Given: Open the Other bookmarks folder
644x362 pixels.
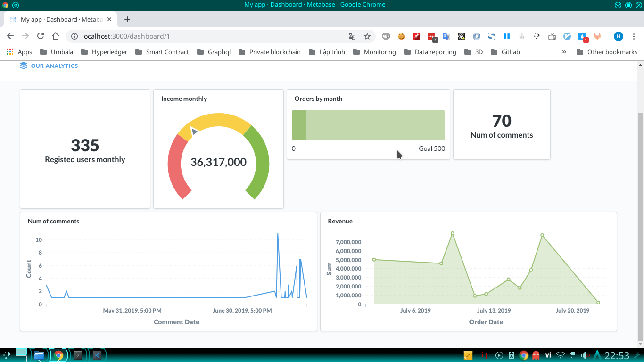Looking at the screenshot, I should click(607, 52).
